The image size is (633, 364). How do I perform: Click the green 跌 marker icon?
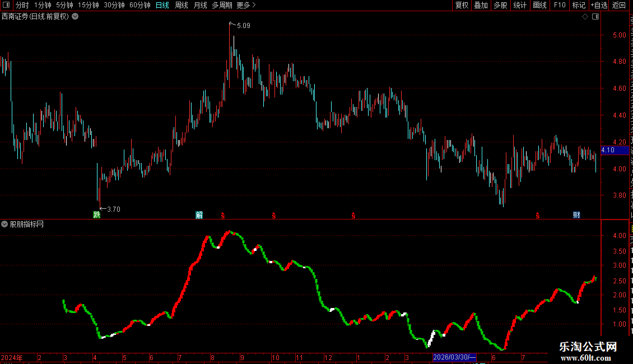97,214
